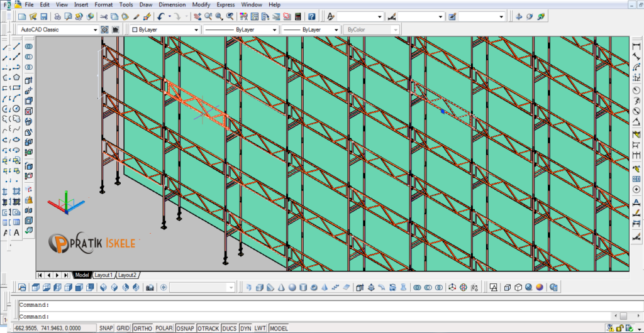Select the Pan realtime hand icon
The height and width of the screenshot is (333, 644).
(197, 17)
